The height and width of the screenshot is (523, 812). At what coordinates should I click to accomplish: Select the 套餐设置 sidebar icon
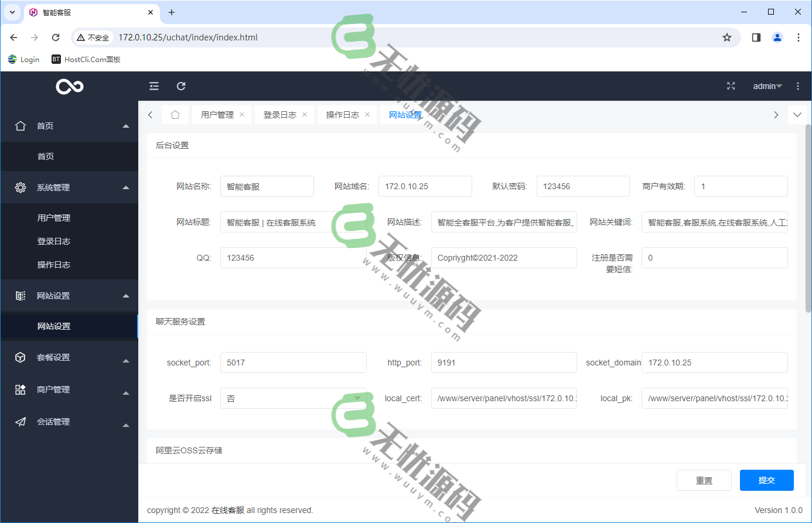pos(21,357)
